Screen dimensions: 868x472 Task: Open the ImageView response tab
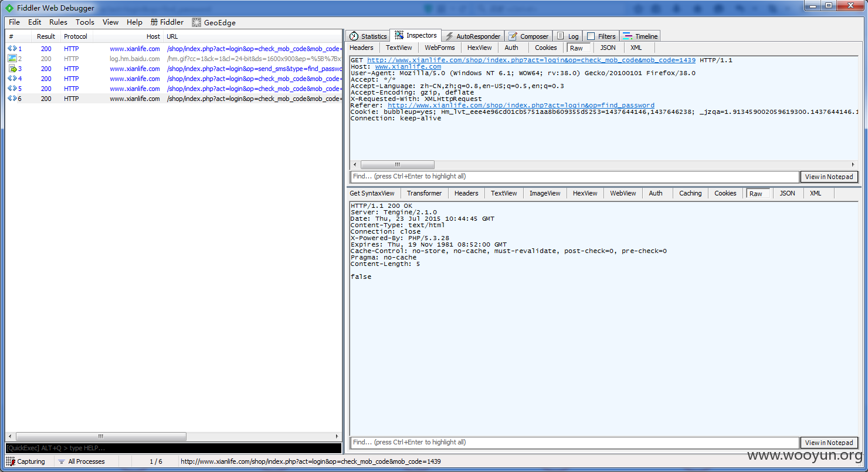click(545, 193)
